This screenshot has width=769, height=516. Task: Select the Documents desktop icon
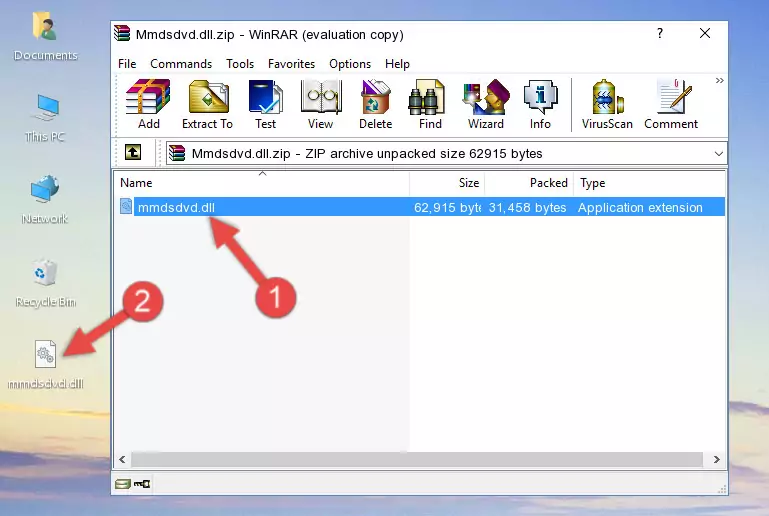point(46,37)
